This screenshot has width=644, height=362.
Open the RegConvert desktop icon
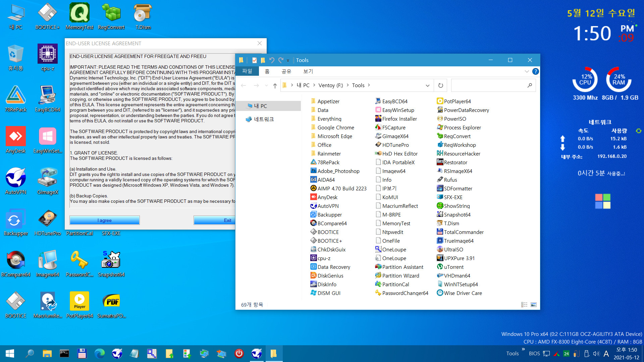pos(111,16)
